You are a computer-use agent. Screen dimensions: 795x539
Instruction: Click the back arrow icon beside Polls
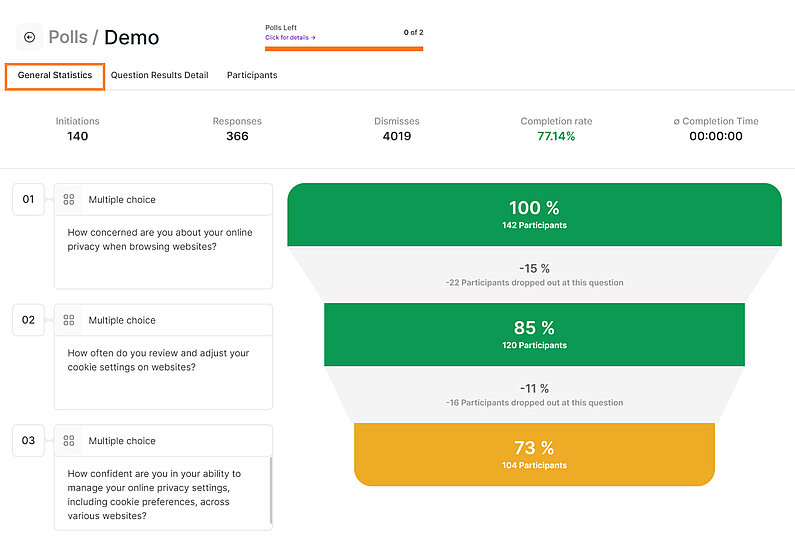tap(29, 37)
